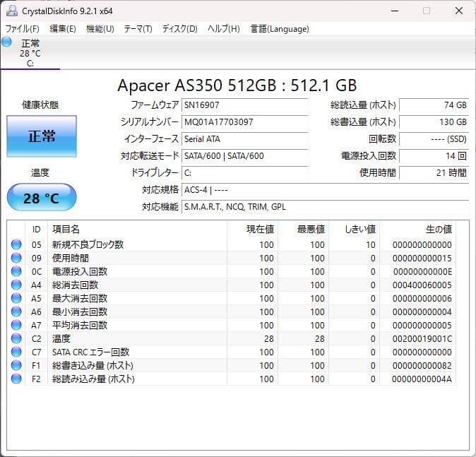Image resolution: width=476 pixels, height=457 pixels.
Task: Click the features field S.M.A.R.T., NCQ, TRIM, GPL
Action: [326, 207]
